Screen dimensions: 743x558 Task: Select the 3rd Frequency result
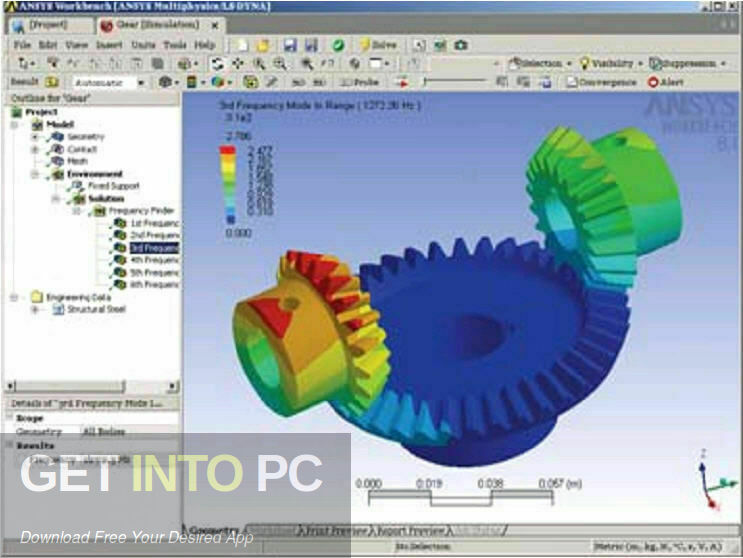click(x=154, y=248)
